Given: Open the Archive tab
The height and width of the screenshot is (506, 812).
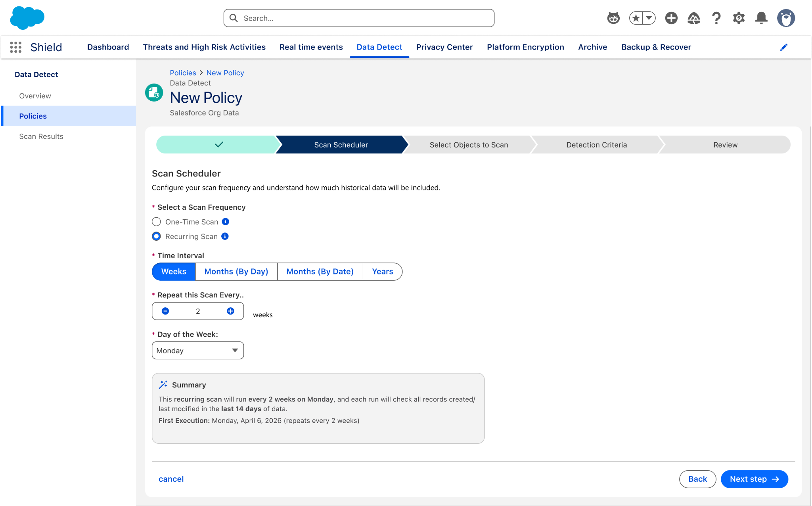Looking at the screenshot, I should (x=593, y=47).
